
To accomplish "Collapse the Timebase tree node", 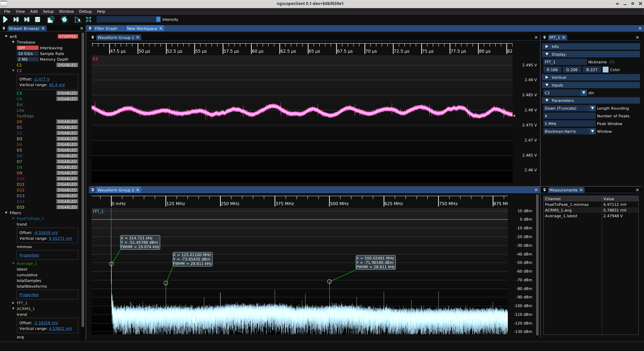I will click(x=13, y=42).
